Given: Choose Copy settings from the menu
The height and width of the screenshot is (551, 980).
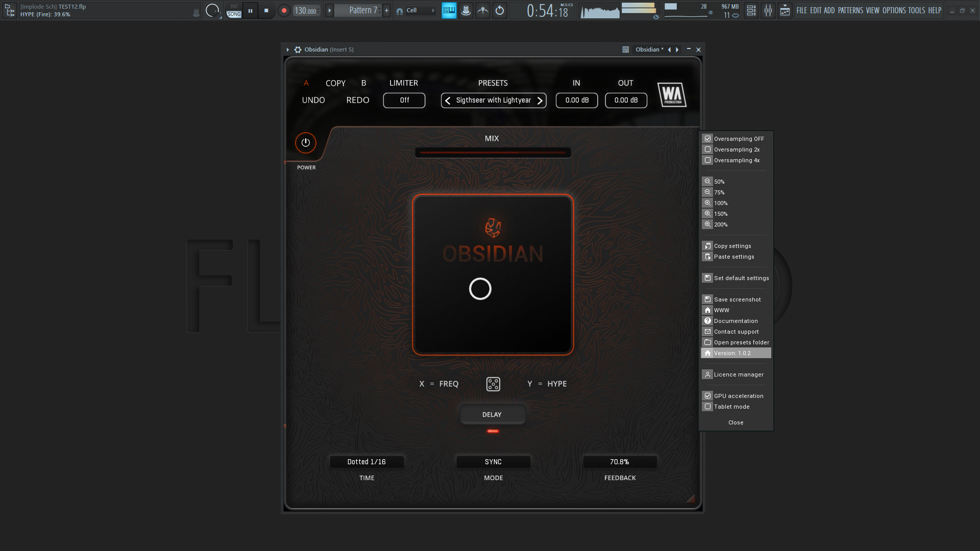Looking at the screenshot, I should pyautogui.click(x=736, y=246).
